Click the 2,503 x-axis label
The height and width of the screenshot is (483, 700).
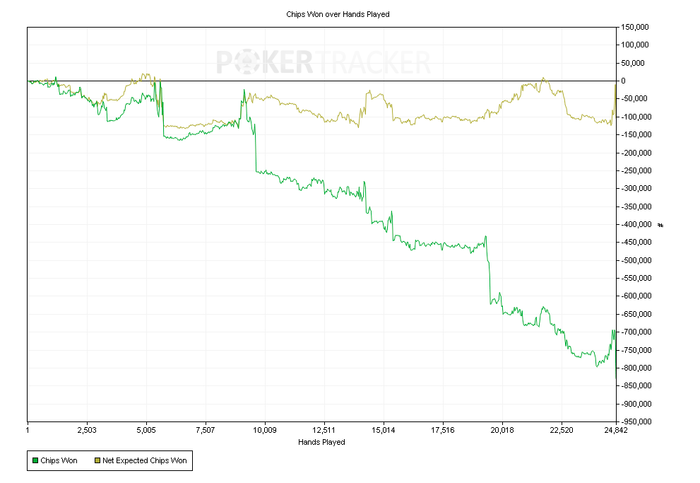pos(87,430)
